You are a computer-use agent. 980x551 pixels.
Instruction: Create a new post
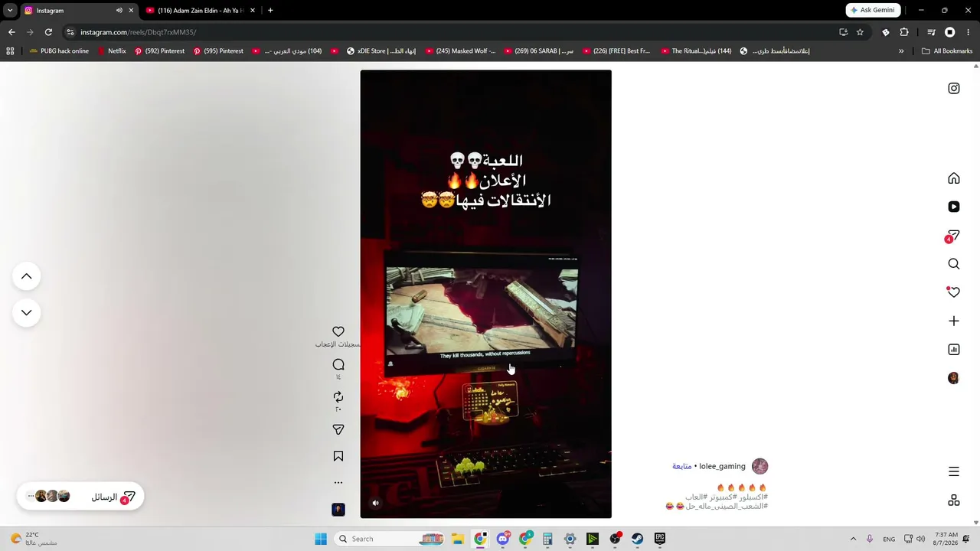(x=954, y=321)
